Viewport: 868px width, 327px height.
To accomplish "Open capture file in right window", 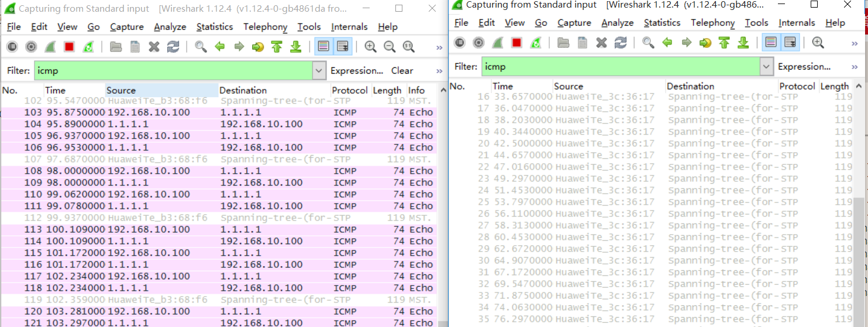I will tap(563, 42).
